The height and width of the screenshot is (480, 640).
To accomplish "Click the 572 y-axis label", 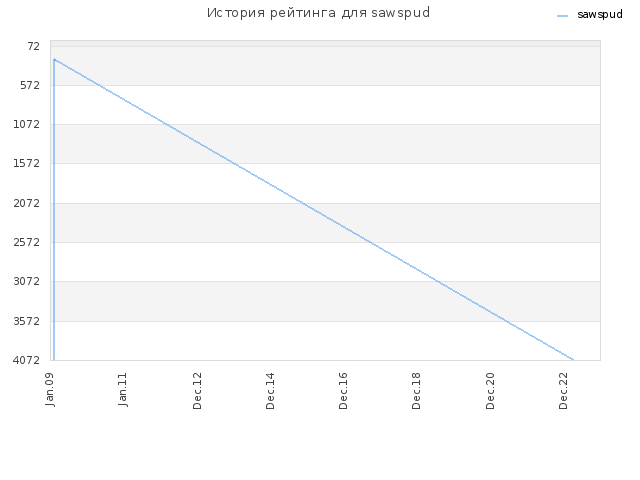I will point(30,85).
